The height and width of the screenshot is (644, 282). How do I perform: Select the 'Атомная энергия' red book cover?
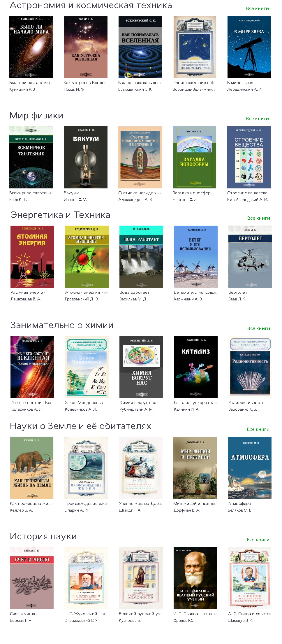pos(32,257)
